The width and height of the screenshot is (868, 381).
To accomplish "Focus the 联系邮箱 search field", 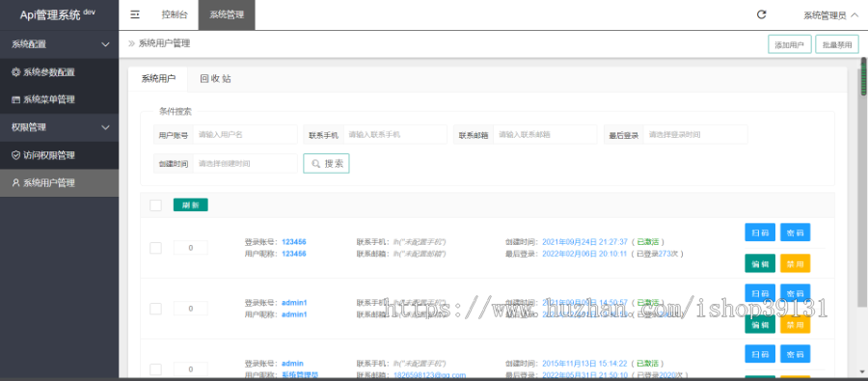I will click(x=545, y=135).
